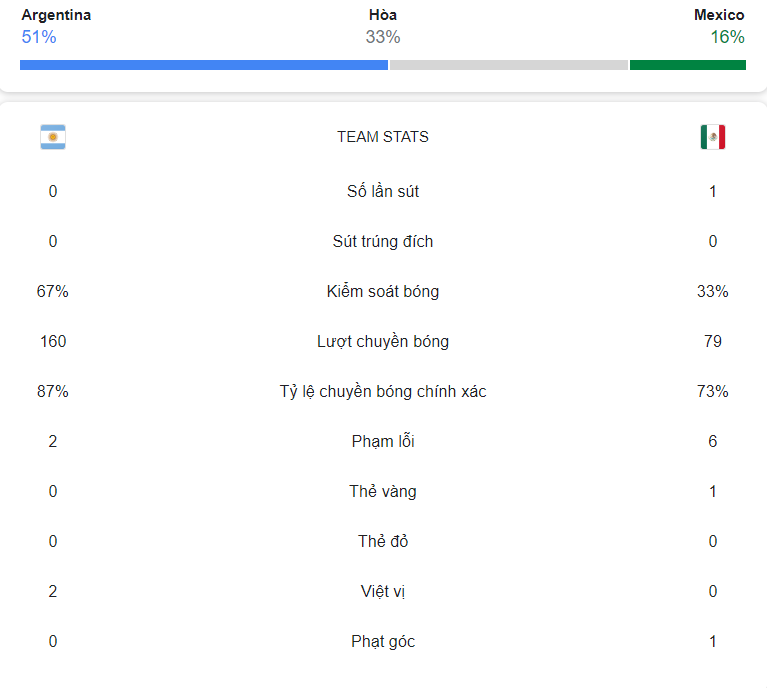
Task: Click the Mexico team name
Action: [x=719, y=15]
